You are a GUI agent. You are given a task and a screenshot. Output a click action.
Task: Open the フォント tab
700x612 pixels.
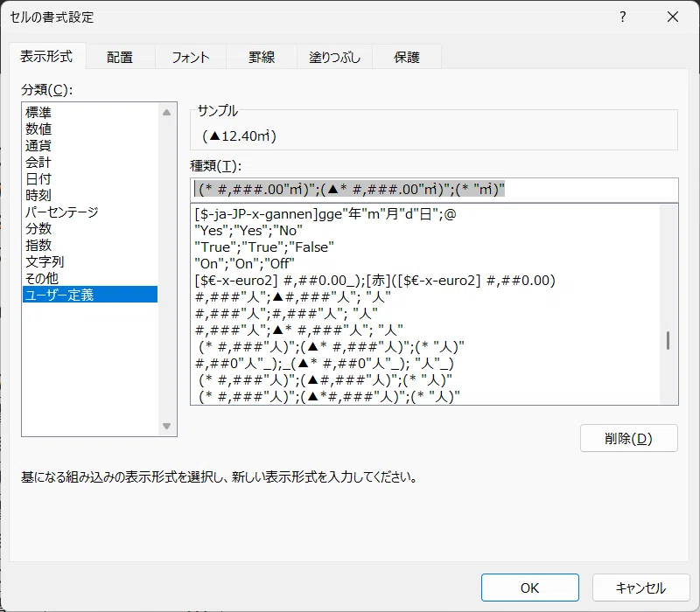coord(191,57)
